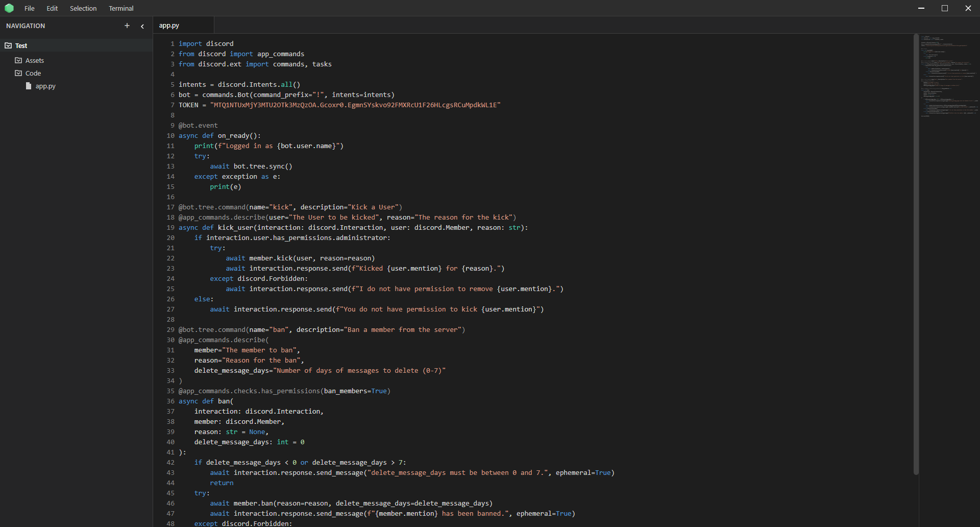
Task: Open app.py from the navigation tree
Action: [45, 86]
